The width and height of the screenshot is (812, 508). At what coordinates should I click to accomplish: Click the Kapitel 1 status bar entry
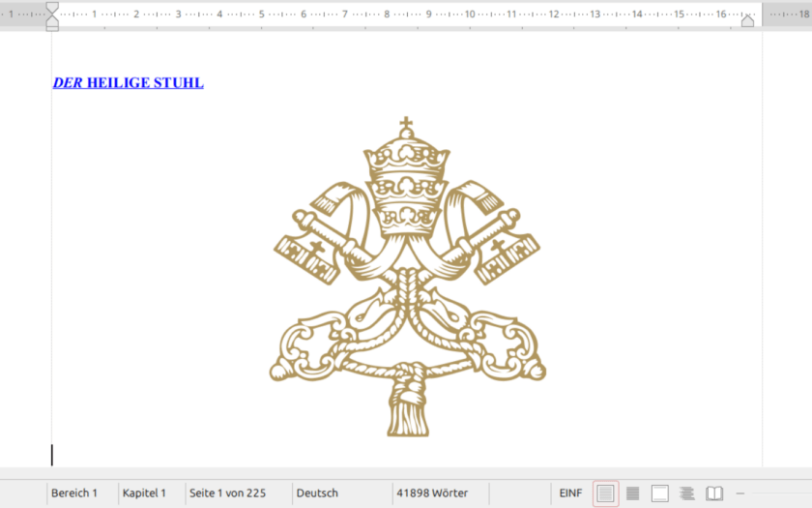[144, 493]
